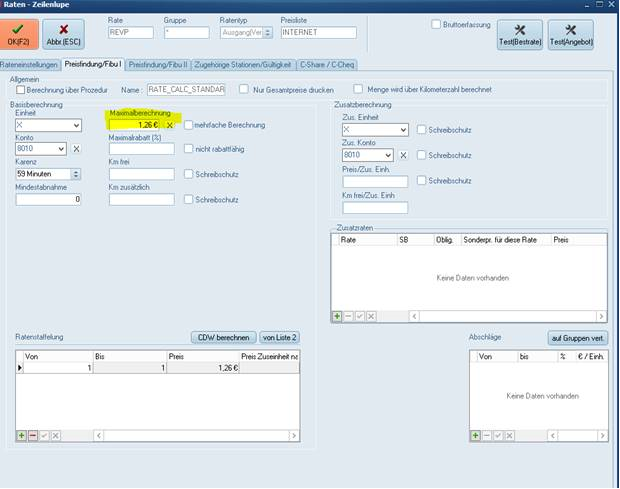This screenshot has width=620, height=489.
Task: Toggle mehrfache Berechnung checkbox
Action: tap(188, 125)
